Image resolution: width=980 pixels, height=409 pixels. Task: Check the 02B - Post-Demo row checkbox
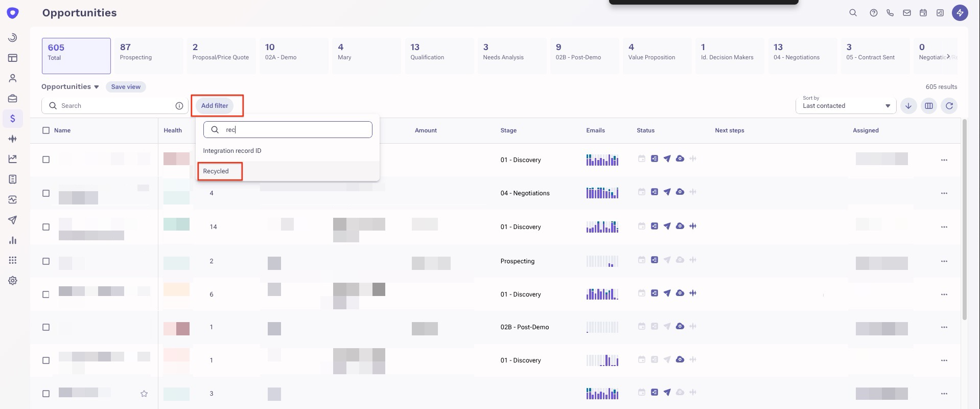tap(46, 327)
